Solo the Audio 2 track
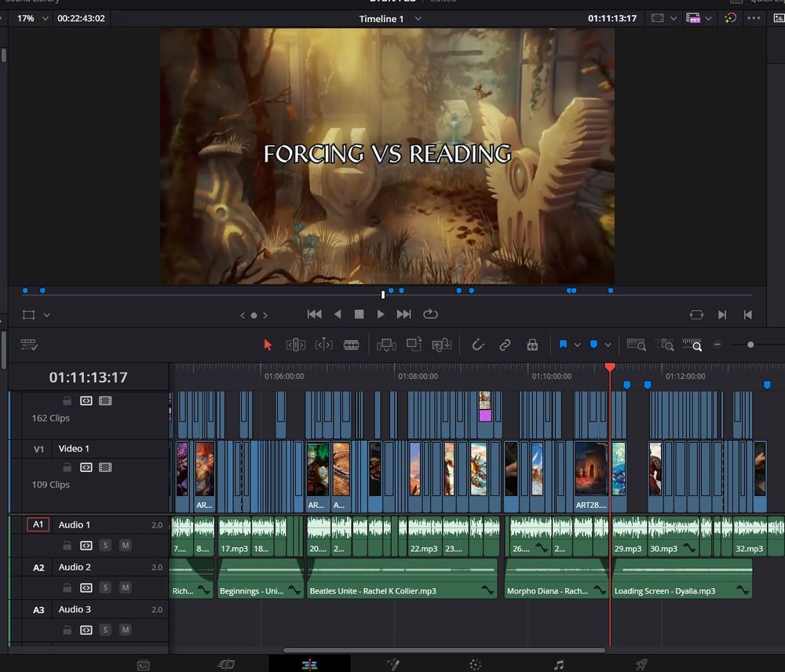785x672 pixels. (105, 587)
